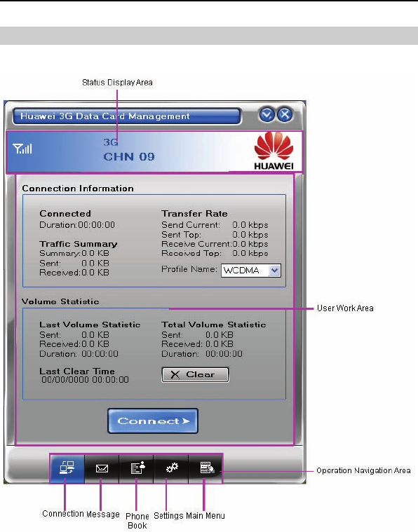Close the Huawei 3G Data Card Management window
Viewport: 418px width, 532px height.
pyautogui.click(x=285, y=115)
